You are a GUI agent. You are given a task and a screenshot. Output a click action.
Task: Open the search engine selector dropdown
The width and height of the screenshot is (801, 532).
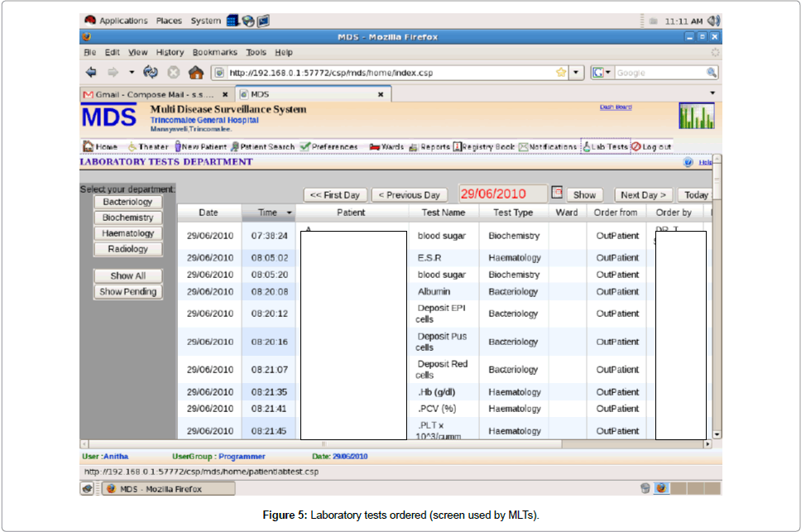click(602, 73)
